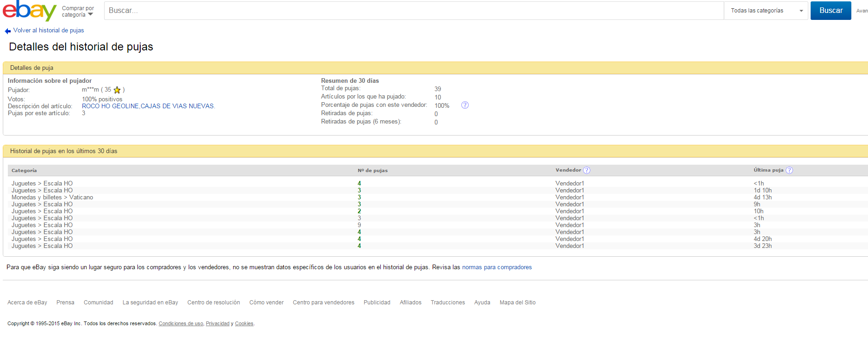Open Mapa del Sitio footer link
Image resolution: width=868 pixels, height=340 pixels.
[x=518, y=303]
